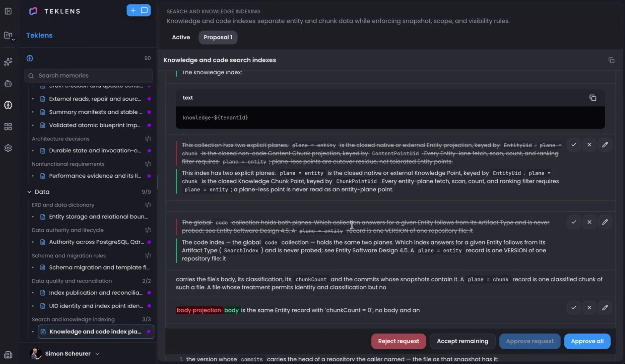Copy the Knowledge and code search indexes section
625x364 pixels.
(611, 60)
